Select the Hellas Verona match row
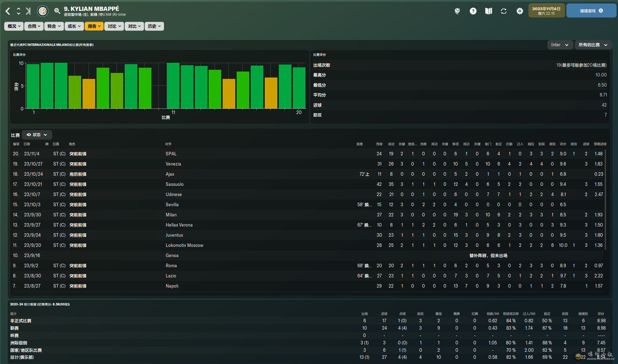This screenshot has width=618, height=364. [x=308, y=225]
